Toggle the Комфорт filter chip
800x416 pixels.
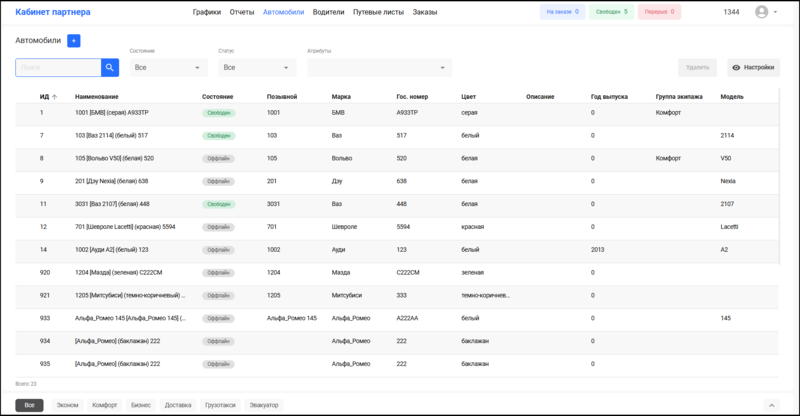tap(104, 405)
